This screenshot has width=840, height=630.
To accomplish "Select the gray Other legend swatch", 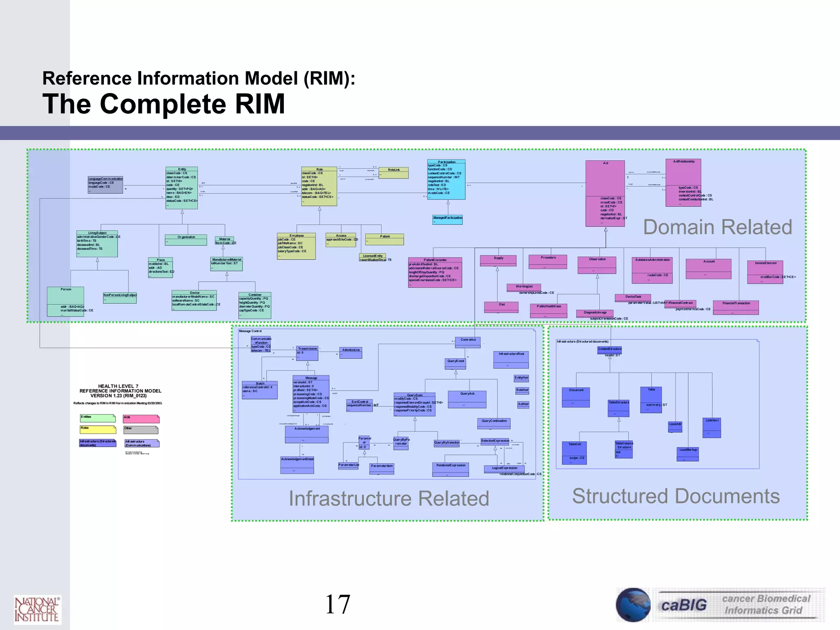I will pyautogui.click(x=141, y=430).
